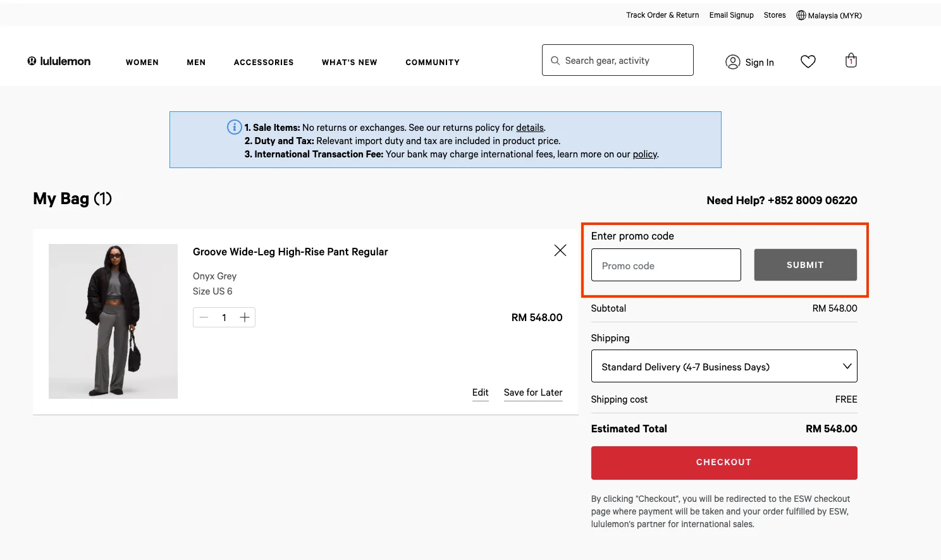Click the red Checkout button

click(x=724, y=463)
